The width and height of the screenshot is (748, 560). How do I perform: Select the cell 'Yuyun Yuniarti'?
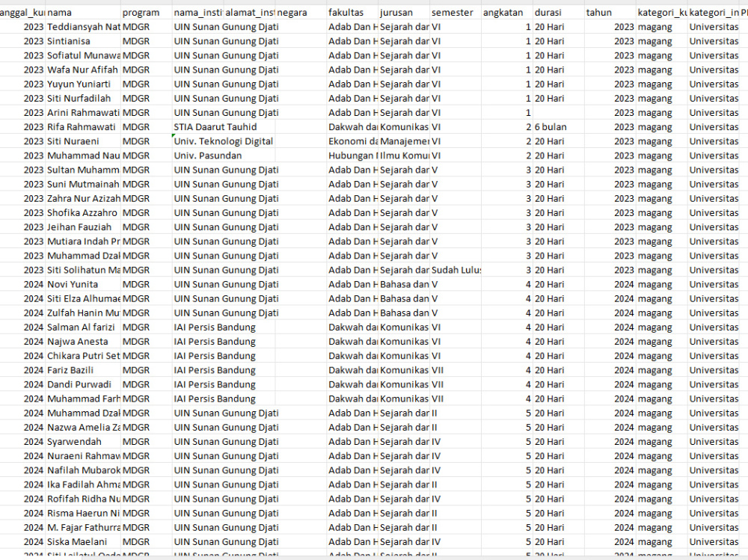[83, 84]
